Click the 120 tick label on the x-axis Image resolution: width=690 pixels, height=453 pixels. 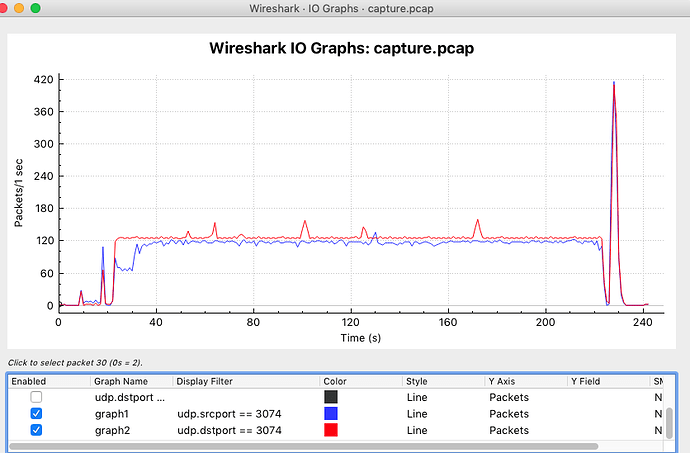click(x=351, y=322)
